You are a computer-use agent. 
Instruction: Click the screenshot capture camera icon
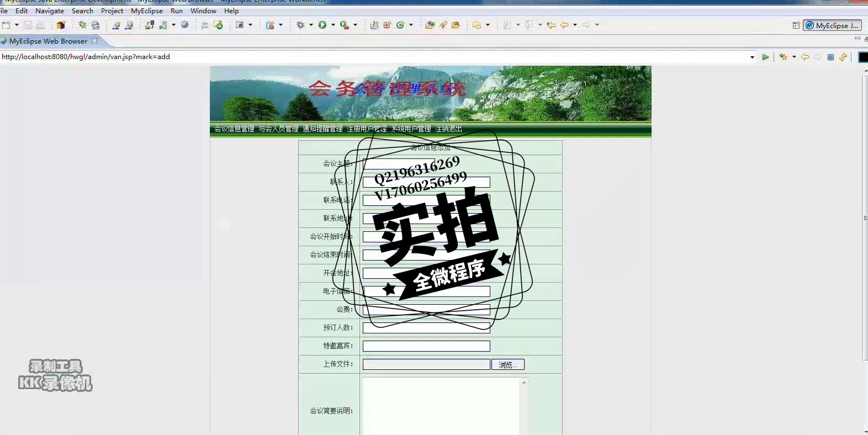point(240,25)
